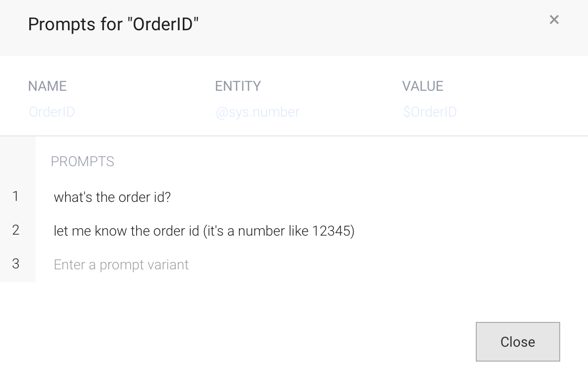Dismiss the dialog with the X icon
This screenshot has width=588, height=373.
tap(554, 20)
